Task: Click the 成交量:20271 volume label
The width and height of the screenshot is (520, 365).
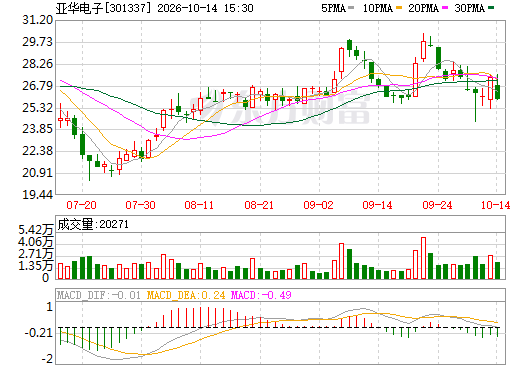Action: [93, 224]
